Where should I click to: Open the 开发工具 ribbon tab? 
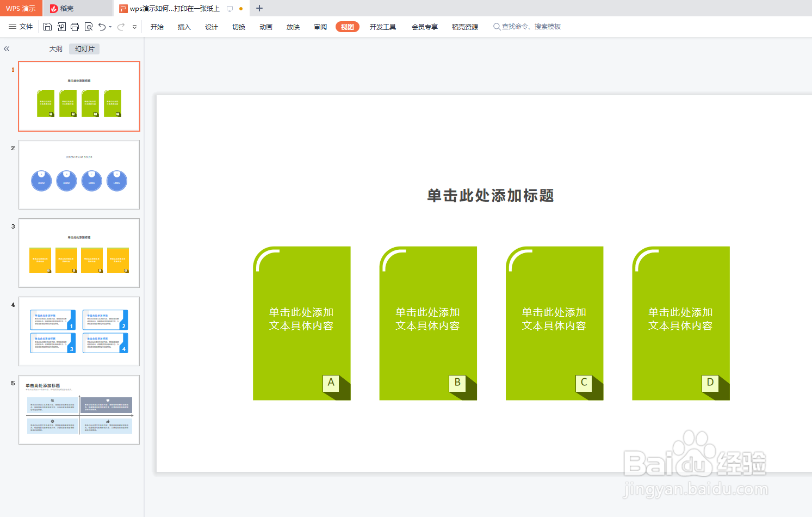[x=383, y=26]
